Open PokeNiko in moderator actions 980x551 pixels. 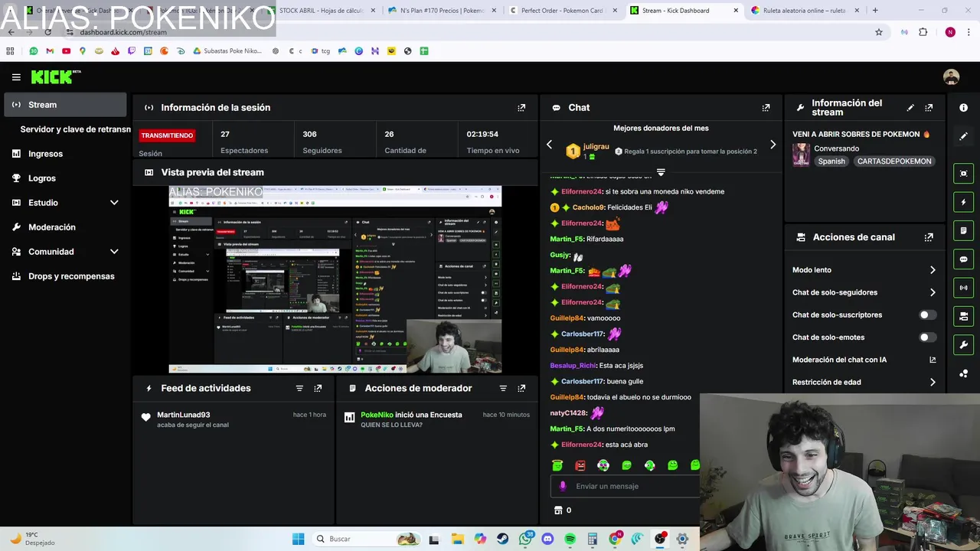click(377, 415)
